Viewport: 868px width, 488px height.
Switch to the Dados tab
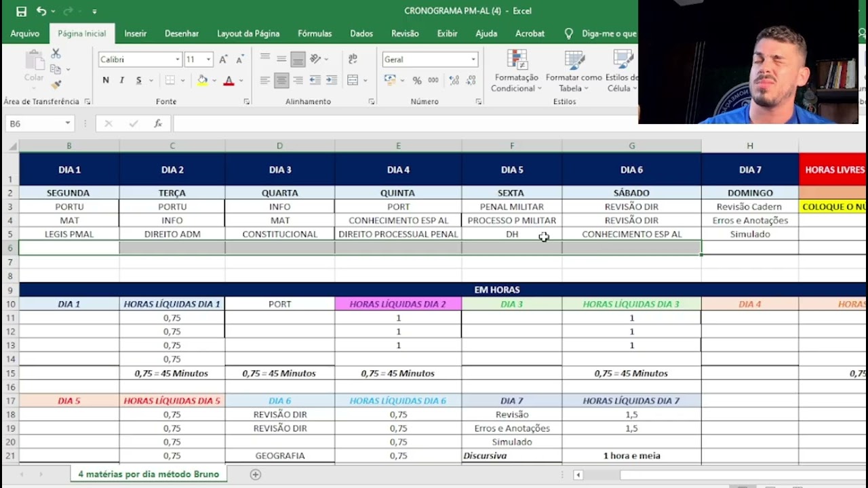(361, 33)
